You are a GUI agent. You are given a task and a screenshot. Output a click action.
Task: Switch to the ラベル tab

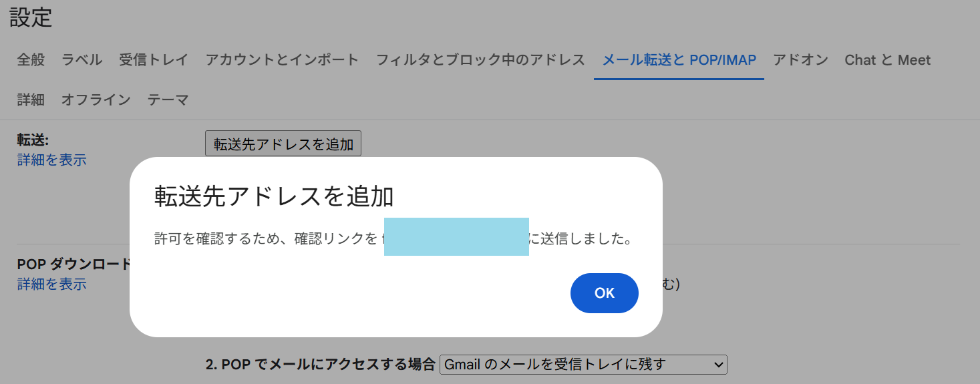click(81, 60)
